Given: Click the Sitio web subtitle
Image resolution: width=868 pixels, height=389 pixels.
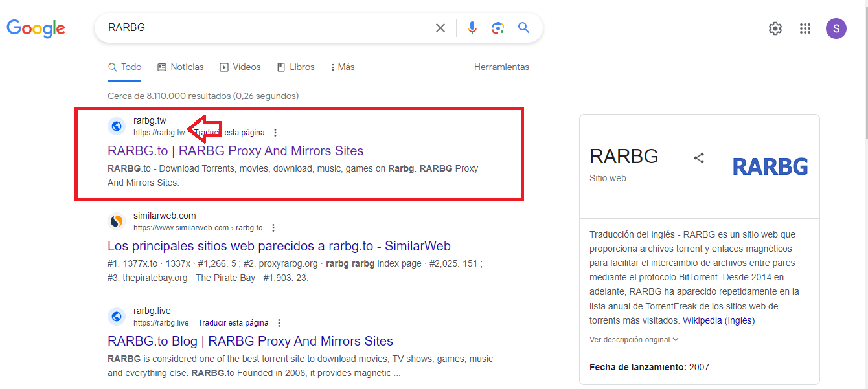Looking at the screenshot, I should (x=608, y=178).
